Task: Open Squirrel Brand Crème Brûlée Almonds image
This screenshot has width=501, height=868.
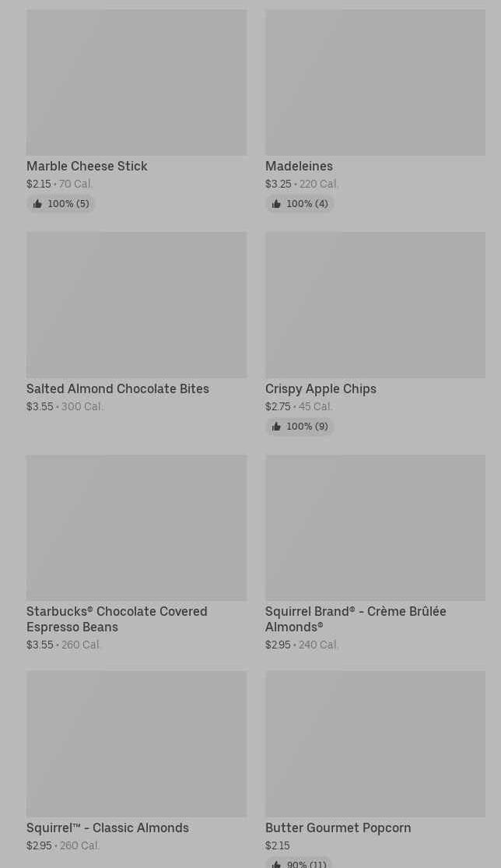Action: pos(375,527)
